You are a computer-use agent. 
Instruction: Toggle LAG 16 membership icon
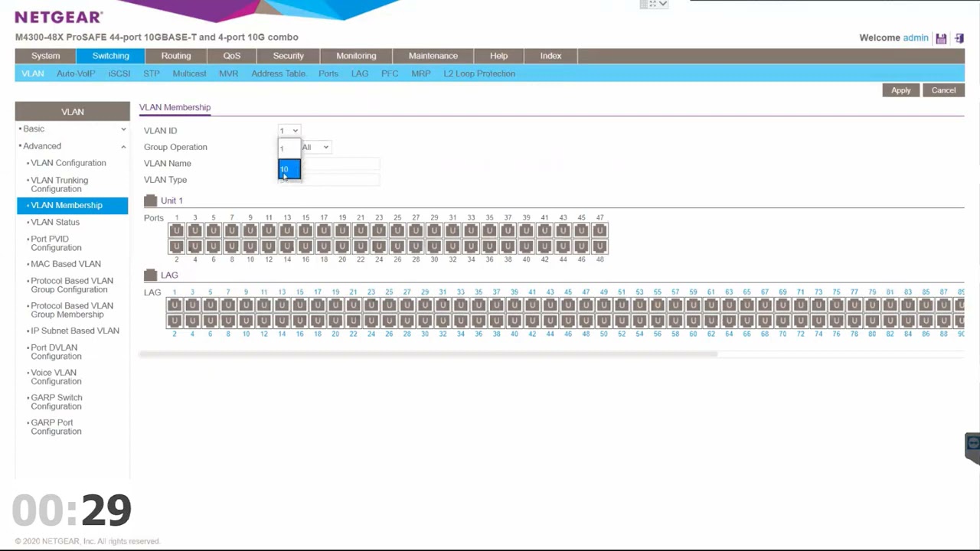coord(299,321)
